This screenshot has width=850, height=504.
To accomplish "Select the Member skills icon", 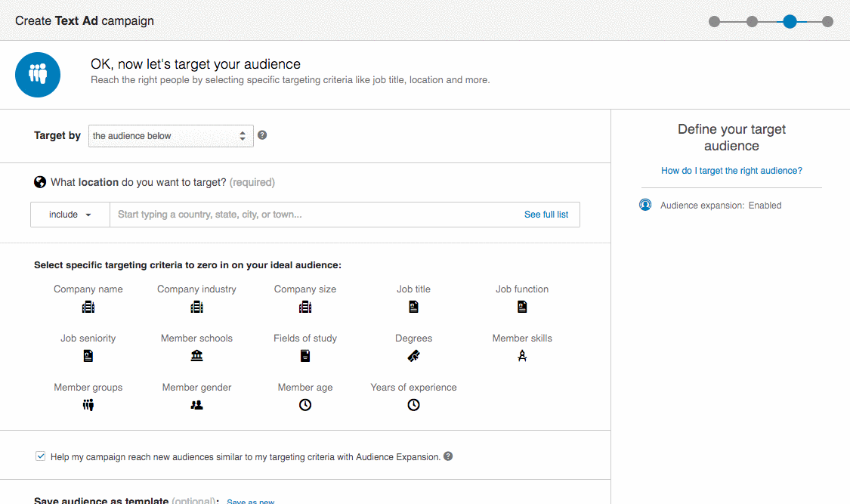I will pos(522,356).
